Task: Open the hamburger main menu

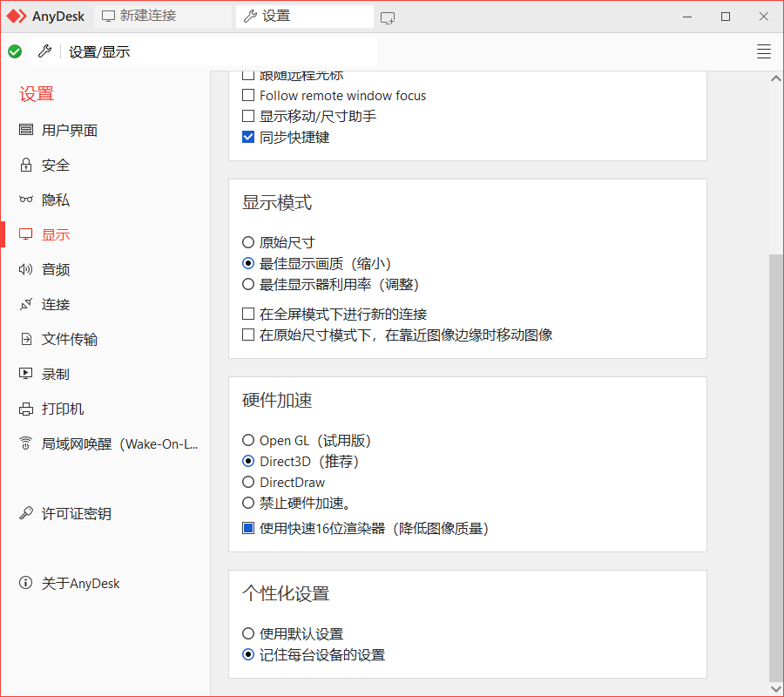Action: (763, 51)
